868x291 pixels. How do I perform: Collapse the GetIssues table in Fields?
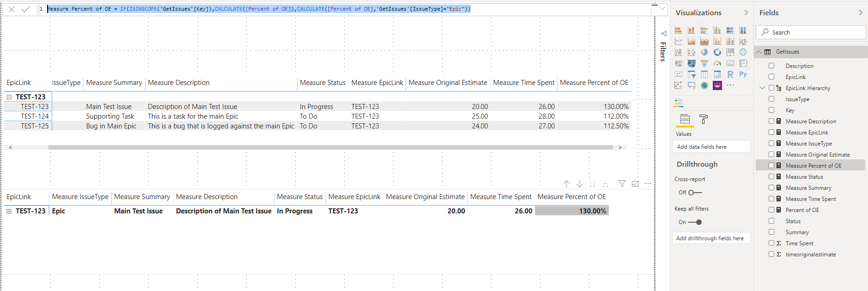point(759,52)
